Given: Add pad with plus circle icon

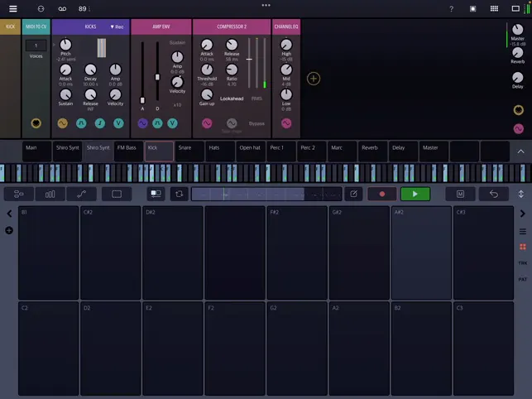Looking at the screenshot, I should tap(9, 231).
